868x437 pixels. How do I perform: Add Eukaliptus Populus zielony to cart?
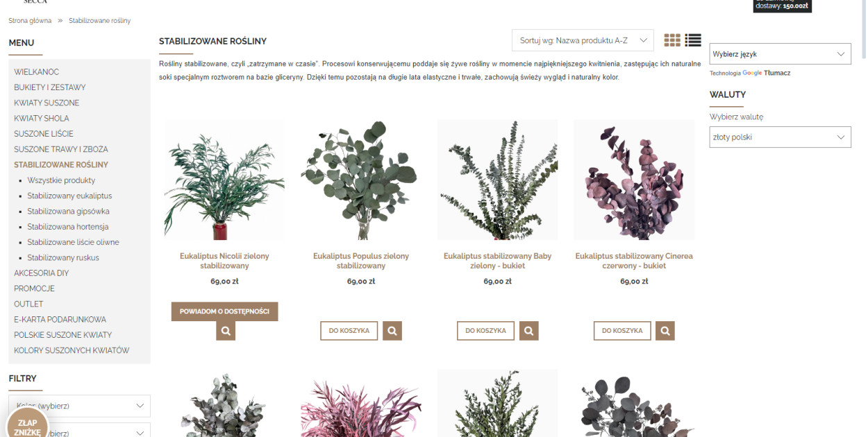(349, 331)
